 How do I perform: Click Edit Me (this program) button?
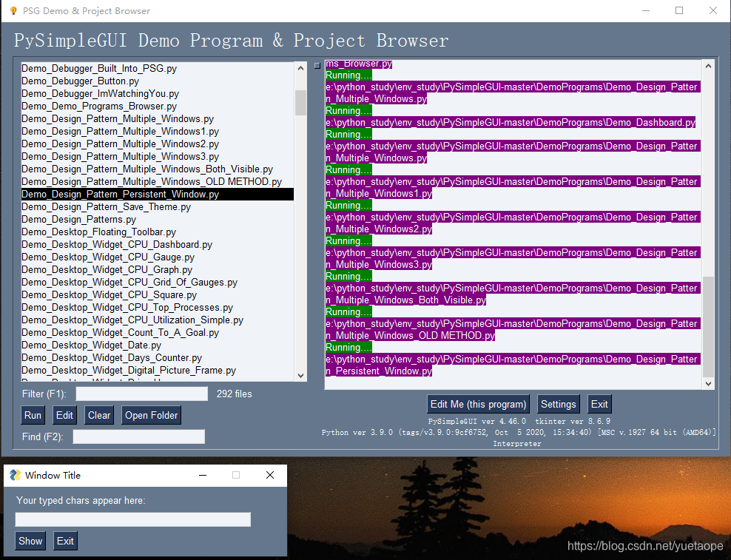[x=478, y=404]
